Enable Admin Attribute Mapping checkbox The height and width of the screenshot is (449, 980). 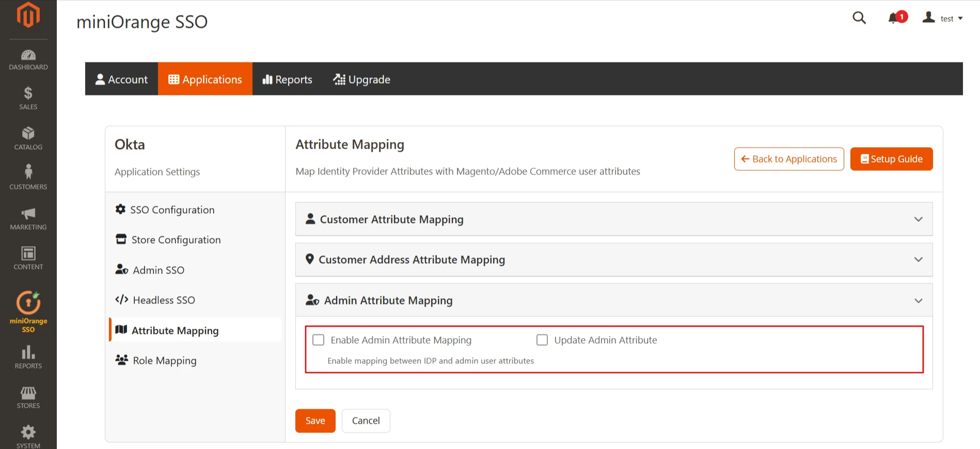tap(319, 340)
